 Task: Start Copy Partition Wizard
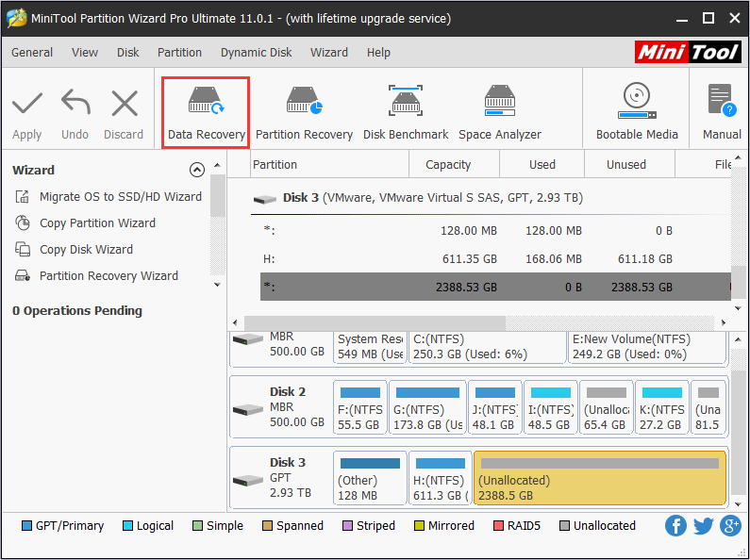coord(85,222)
